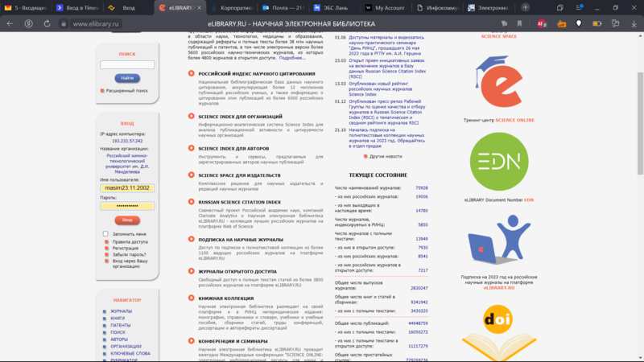Screen dimensions: 644x362
Task: Close the eLIBRARY tab
Action: click(x=199, y=8)
